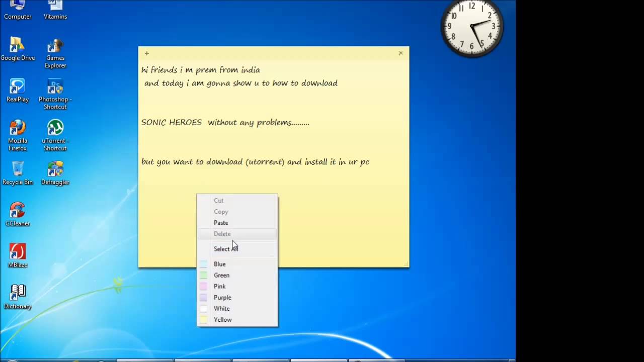Change note color to Yellow
The width and height of the screenshot is (644, 362).
tap(237, 320)
